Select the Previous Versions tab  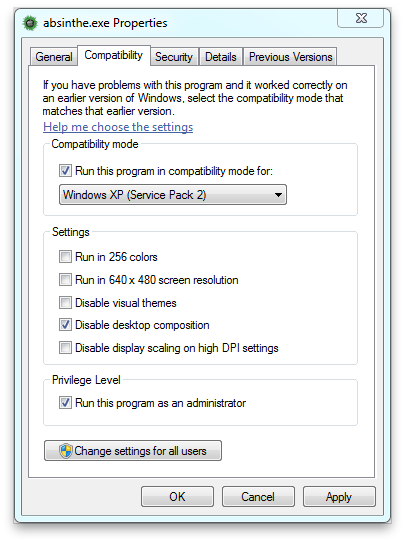tap(290, 57)
